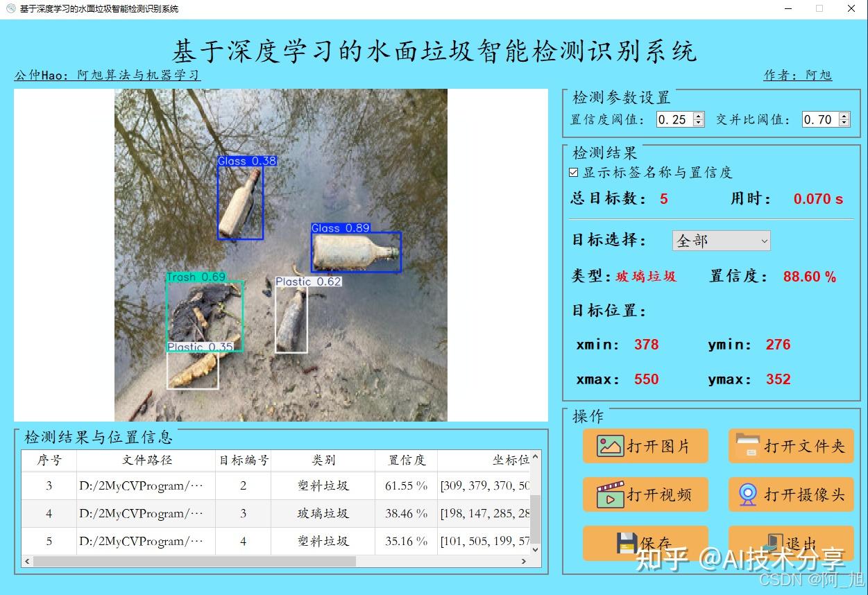This screenshot has height=595, width=868.
Task: Click the webcam icon on 打开摄像头 button
Action: [748, 494]
